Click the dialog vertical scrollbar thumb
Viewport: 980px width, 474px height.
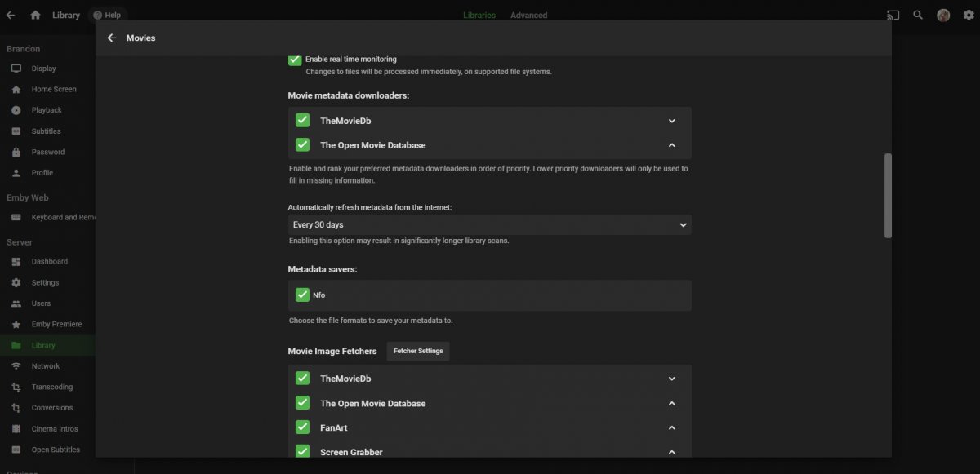click(888, 196)
